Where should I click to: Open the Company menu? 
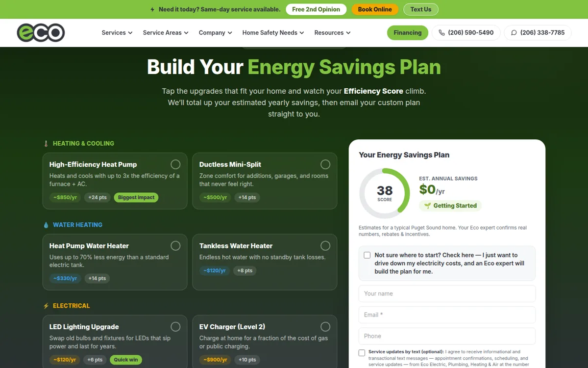[216, 33]
